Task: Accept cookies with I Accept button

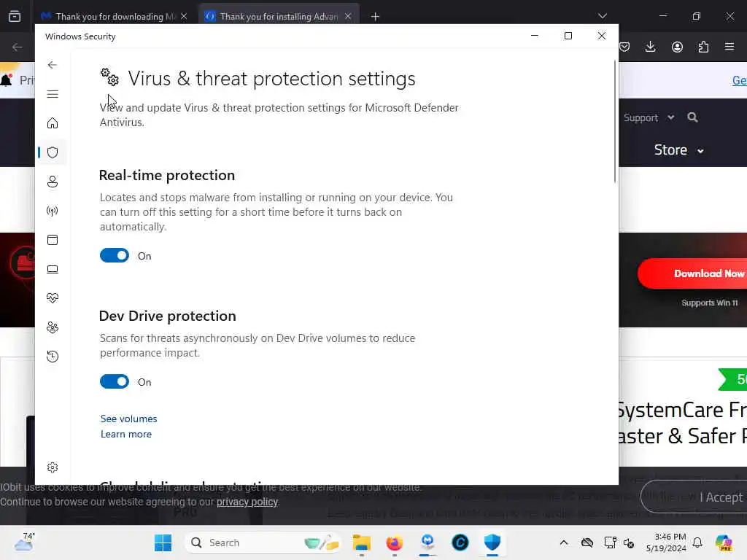Action: pos(694,497)
